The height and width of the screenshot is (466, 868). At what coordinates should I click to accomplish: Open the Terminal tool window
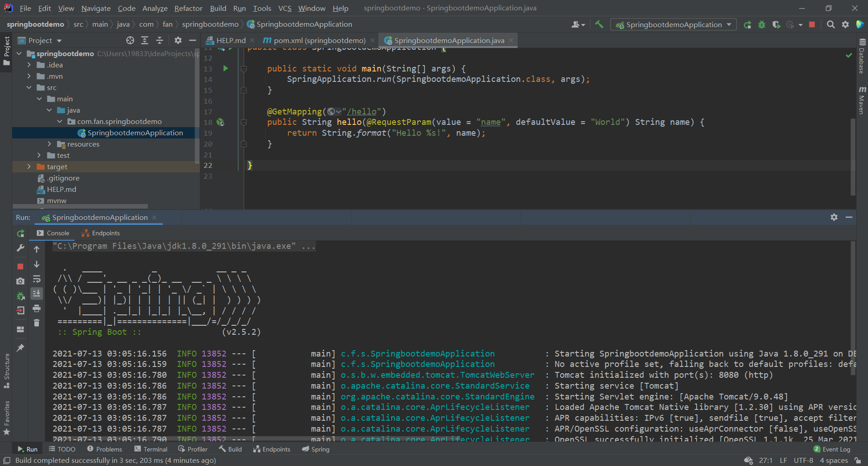151,449
